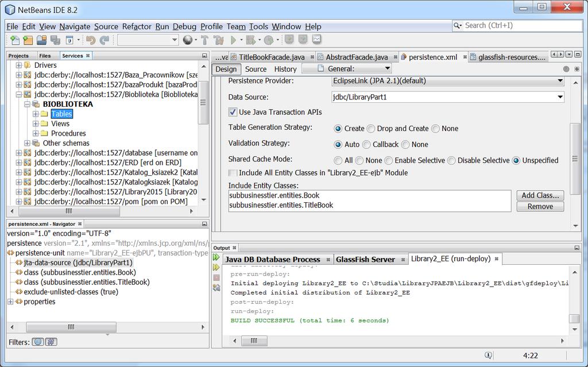Select jta-data-source node in Navigator

(78, 262)
